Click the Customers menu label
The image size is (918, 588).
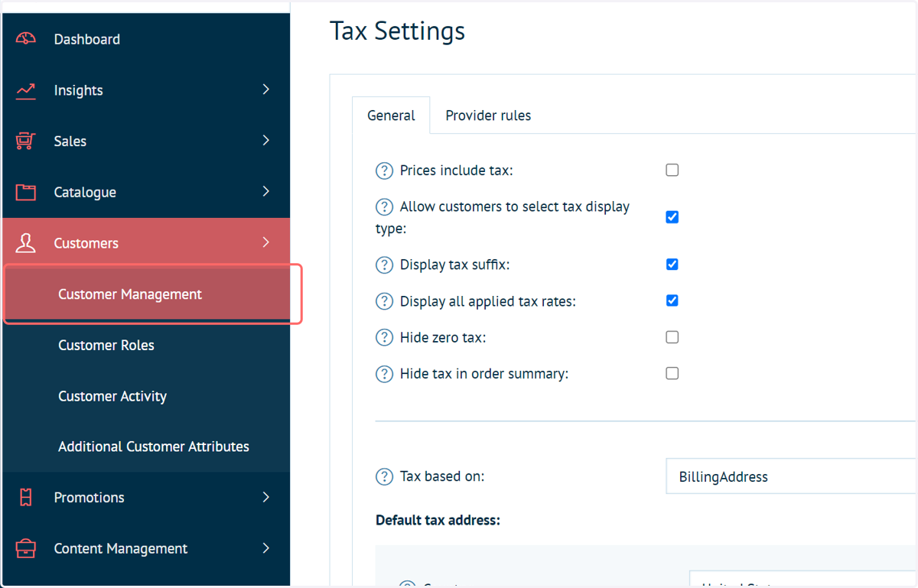(86, 243)
